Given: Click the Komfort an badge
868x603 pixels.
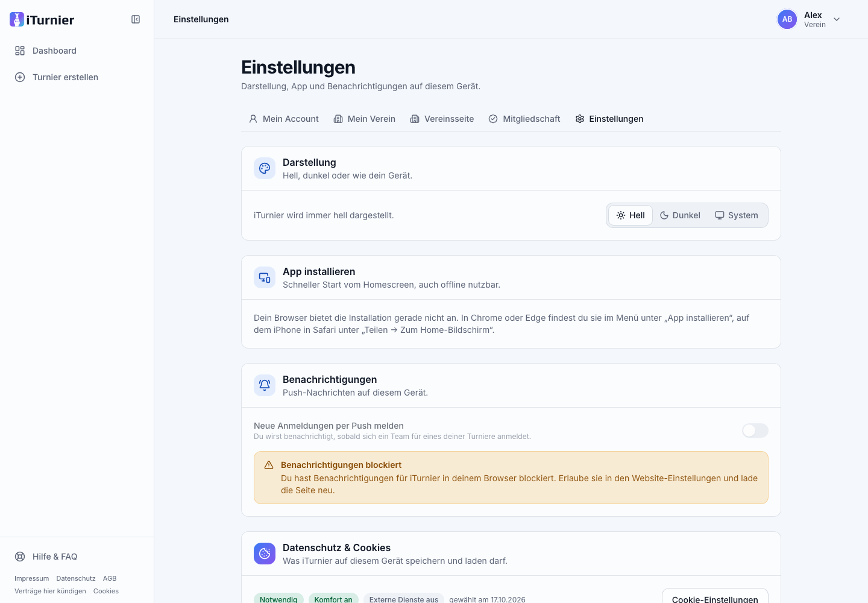Looking at the screenshot, I should click(333, 599).
